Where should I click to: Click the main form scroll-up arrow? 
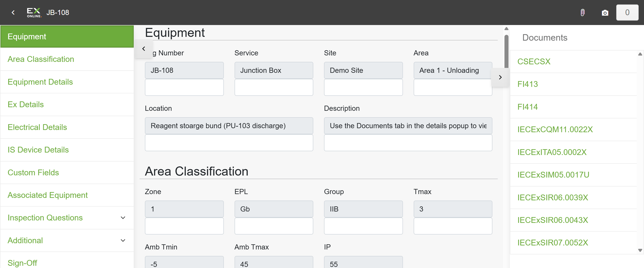(506, 29)
